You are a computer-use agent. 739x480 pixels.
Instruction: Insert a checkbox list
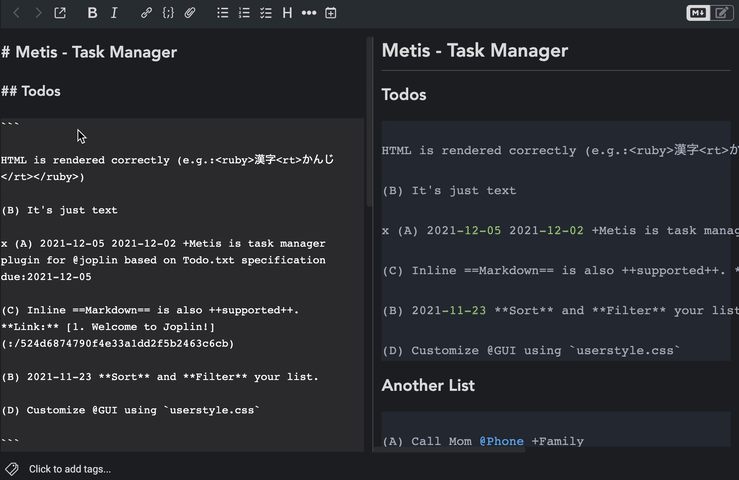tap(266, 13)
